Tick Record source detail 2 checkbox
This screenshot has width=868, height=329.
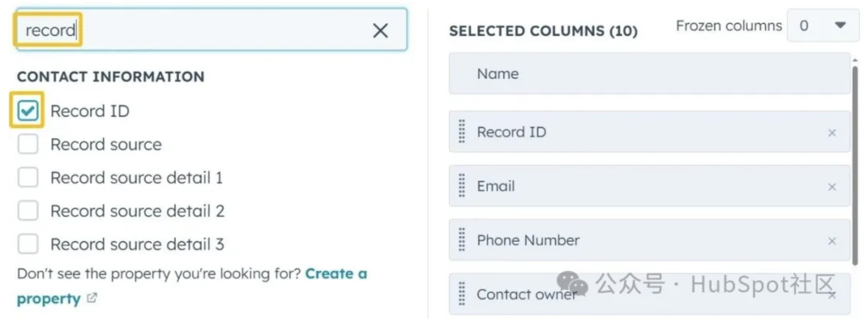(x=28, y=211)
